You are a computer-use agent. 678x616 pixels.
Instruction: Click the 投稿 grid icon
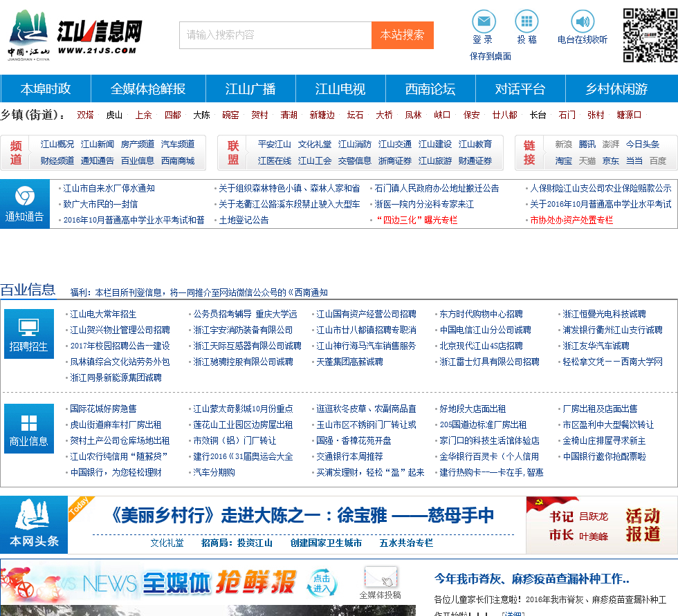click(x=526, y=21)
